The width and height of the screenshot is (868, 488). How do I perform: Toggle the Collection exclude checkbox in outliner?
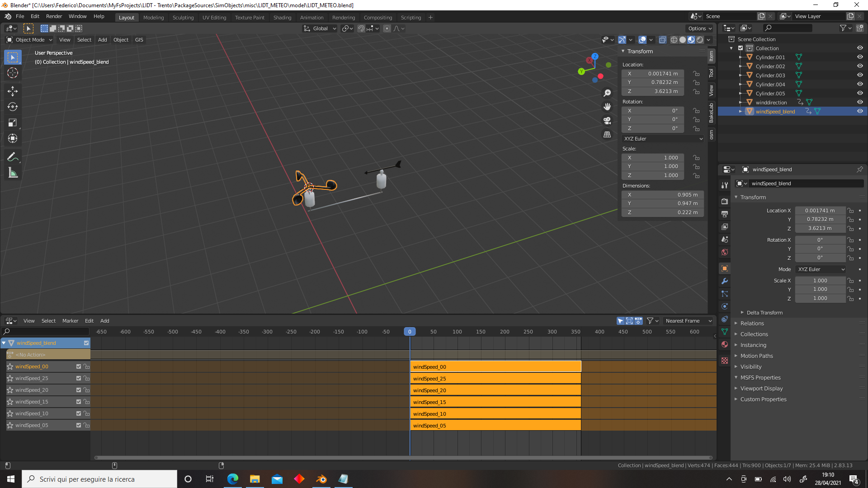pyautogui.click(x=741, y=48)
